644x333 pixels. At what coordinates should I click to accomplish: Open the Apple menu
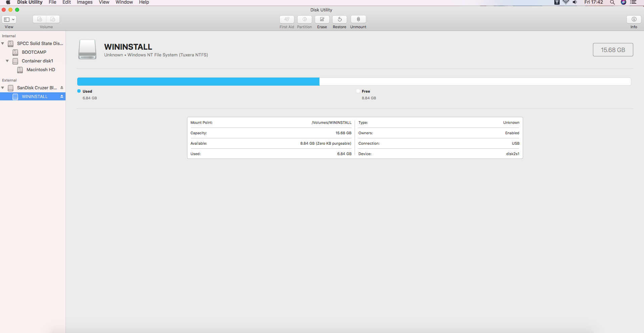coord(8,2)
